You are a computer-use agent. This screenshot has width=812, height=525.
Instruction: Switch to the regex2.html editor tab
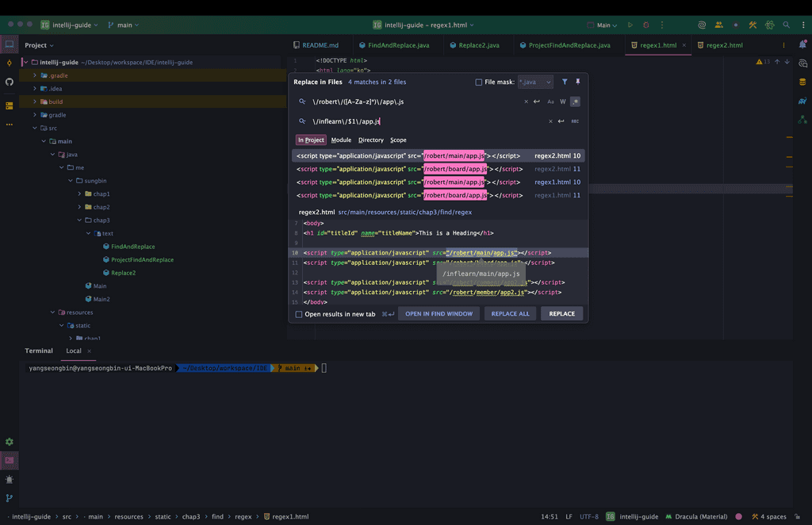[722, 45]
